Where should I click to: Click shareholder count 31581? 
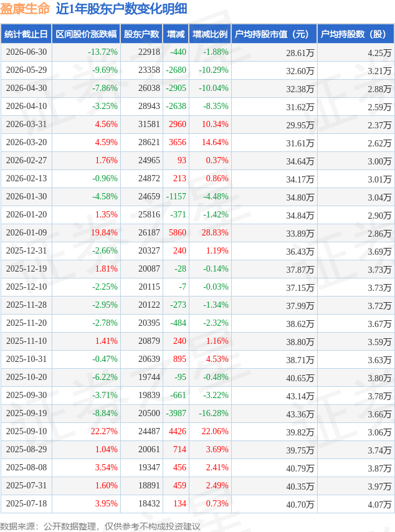[149, 124]
